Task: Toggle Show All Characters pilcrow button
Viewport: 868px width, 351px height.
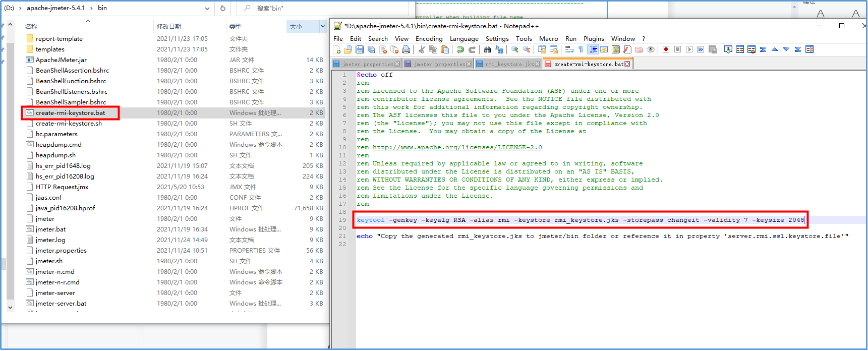Action: (581, 49)
